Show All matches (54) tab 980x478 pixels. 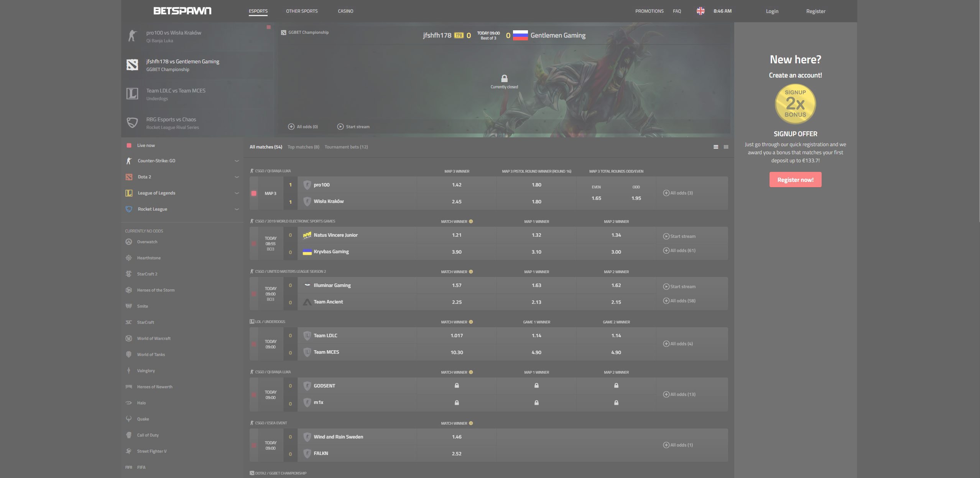pyautogui.click(x=266, y=147)
